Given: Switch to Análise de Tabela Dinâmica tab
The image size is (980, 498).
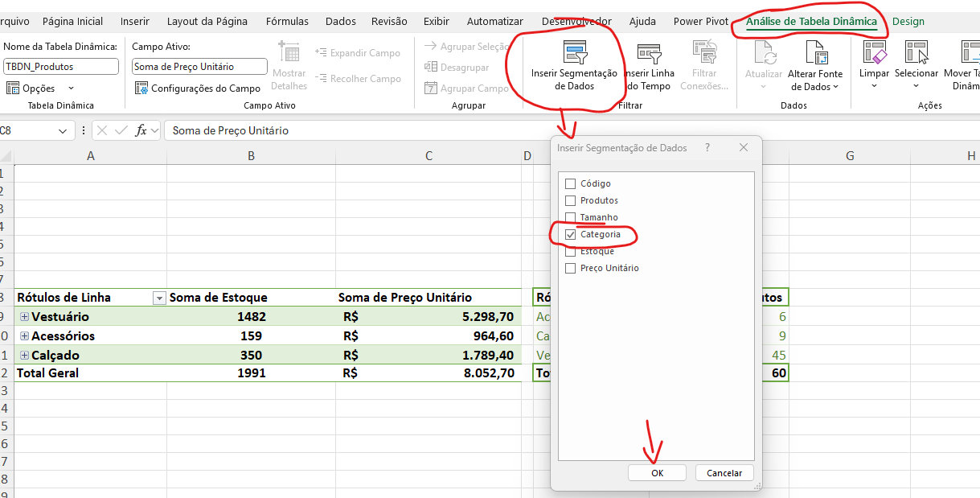Looking at the screenshot, I should pyautogui.click(x=811, y=22).
